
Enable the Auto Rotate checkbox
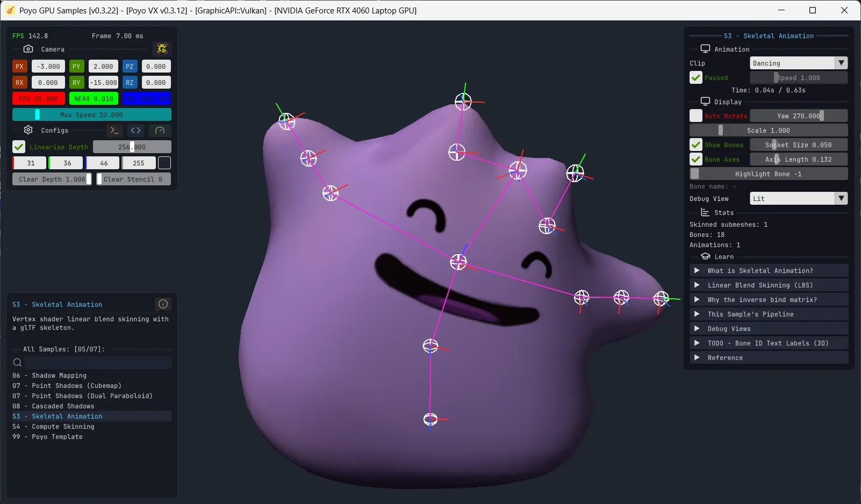click(696, 116)
